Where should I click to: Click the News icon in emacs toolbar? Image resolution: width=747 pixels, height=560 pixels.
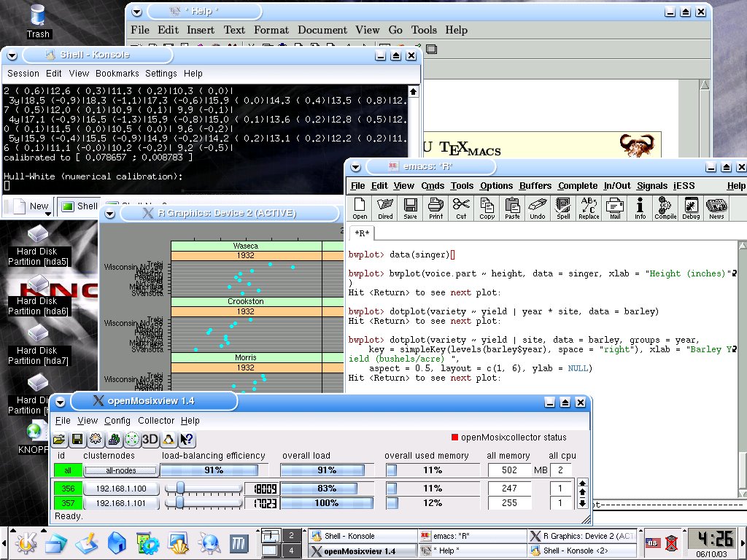tap(716, 208)
